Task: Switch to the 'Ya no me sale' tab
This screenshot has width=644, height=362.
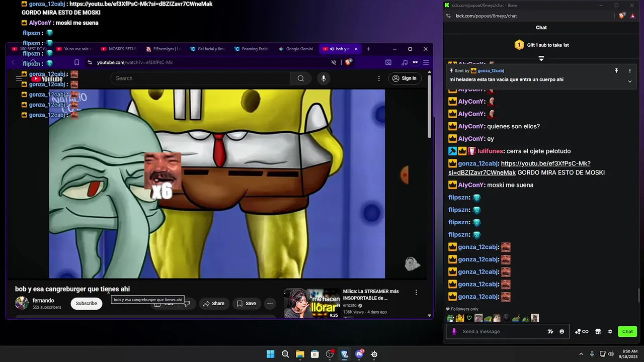Action: click(x=74, y=49)
